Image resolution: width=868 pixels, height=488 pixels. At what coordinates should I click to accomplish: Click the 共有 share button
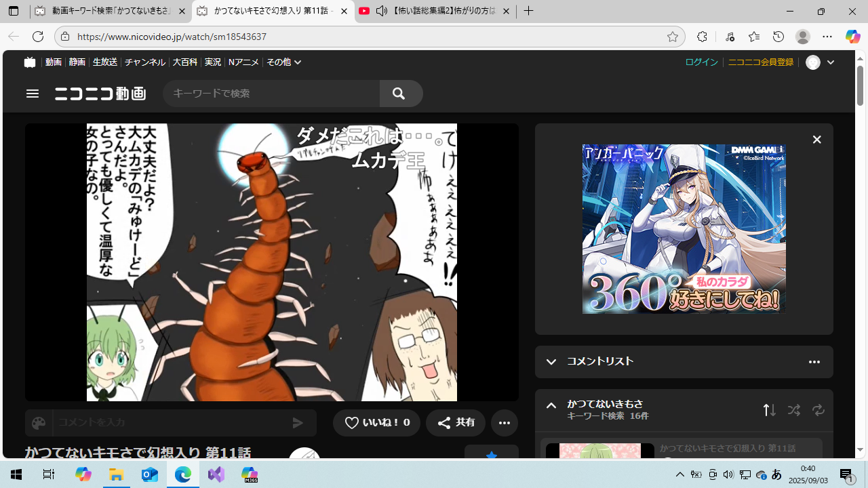456,423
